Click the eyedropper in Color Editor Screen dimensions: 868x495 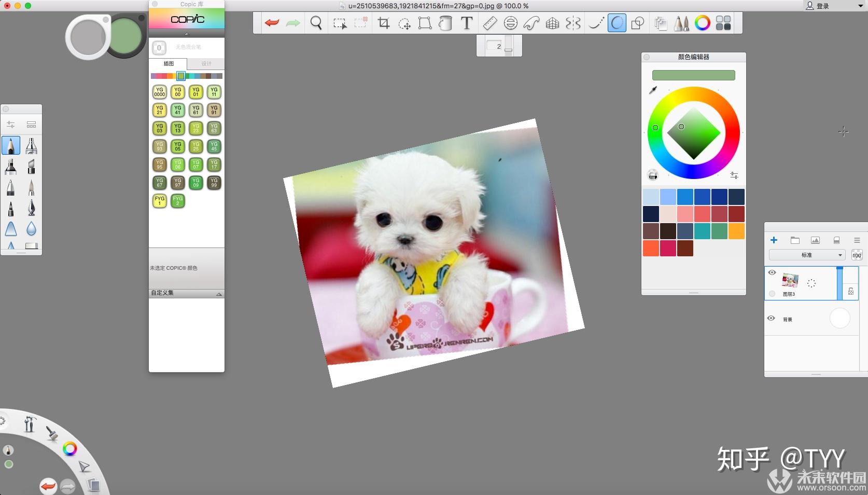pos(653,90)
